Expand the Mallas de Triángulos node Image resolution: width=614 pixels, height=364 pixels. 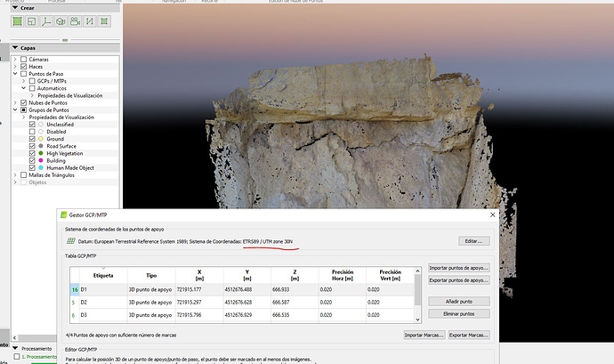pos(16,174)
